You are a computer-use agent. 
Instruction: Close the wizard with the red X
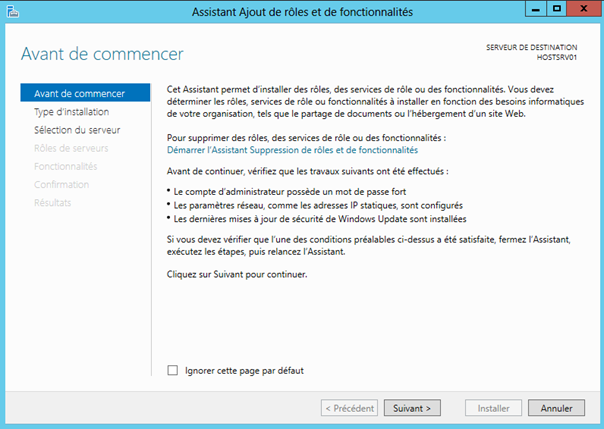[584, 10]
